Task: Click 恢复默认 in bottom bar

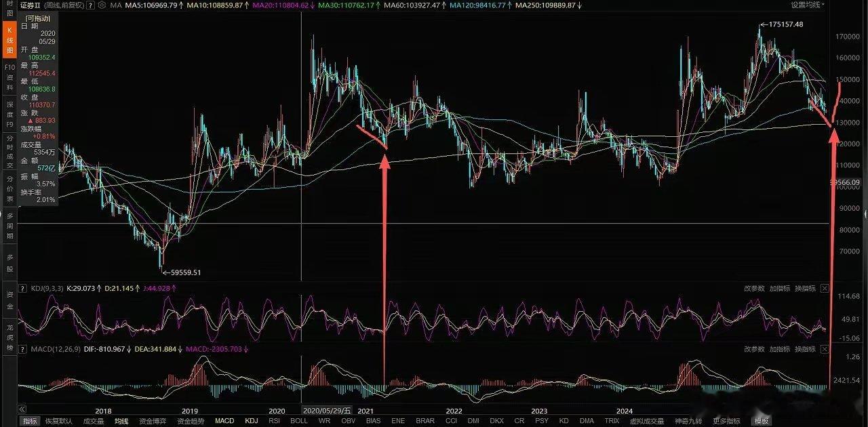Action: [x=59, y=421]
